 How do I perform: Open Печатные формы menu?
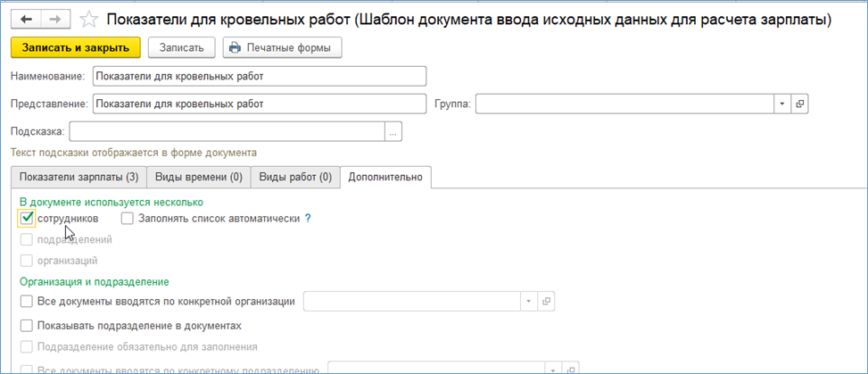282,47
